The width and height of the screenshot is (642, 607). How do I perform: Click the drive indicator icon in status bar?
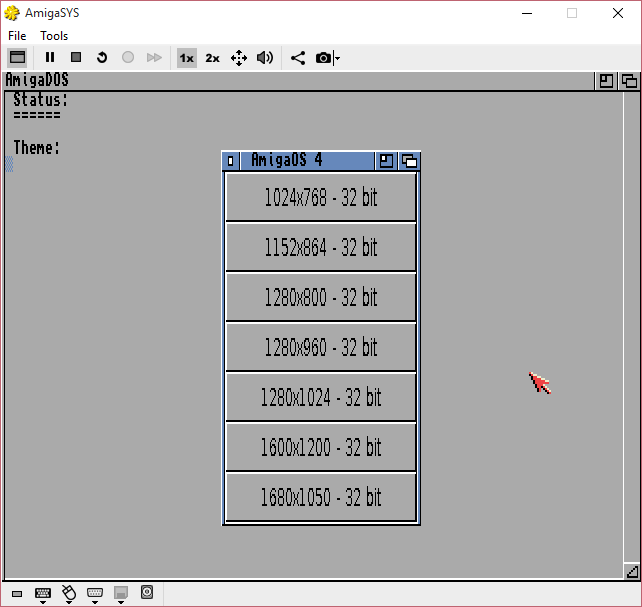pos(17,593)
